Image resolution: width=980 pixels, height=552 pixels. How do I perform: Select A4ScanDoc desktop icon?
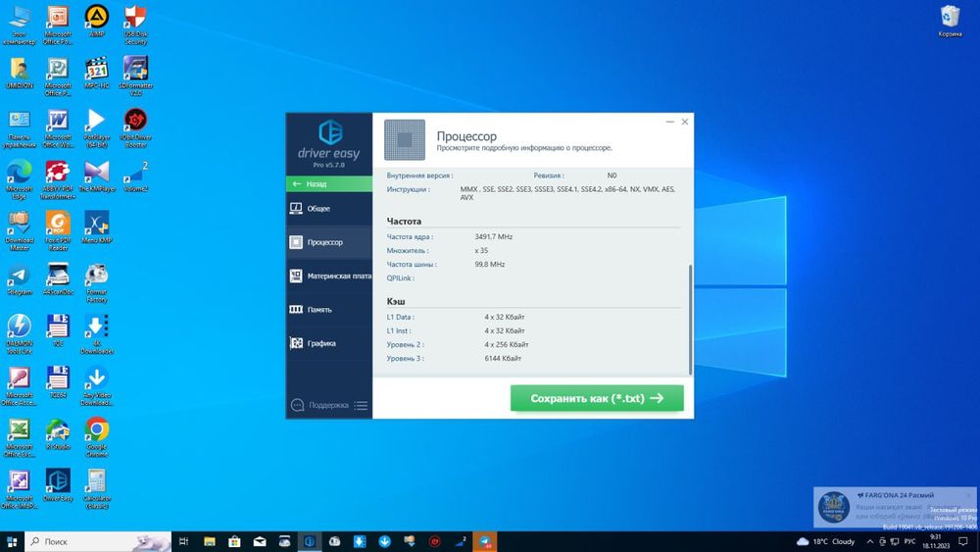[x=58, y=278]
